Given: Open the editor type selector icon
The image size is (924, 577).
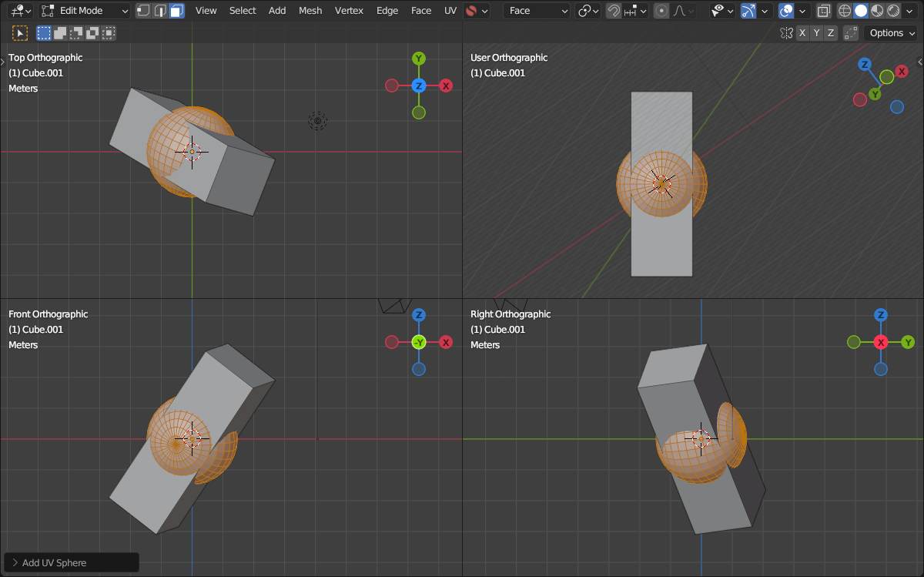Looking at the screenshot, I should (x=21, y=11).
